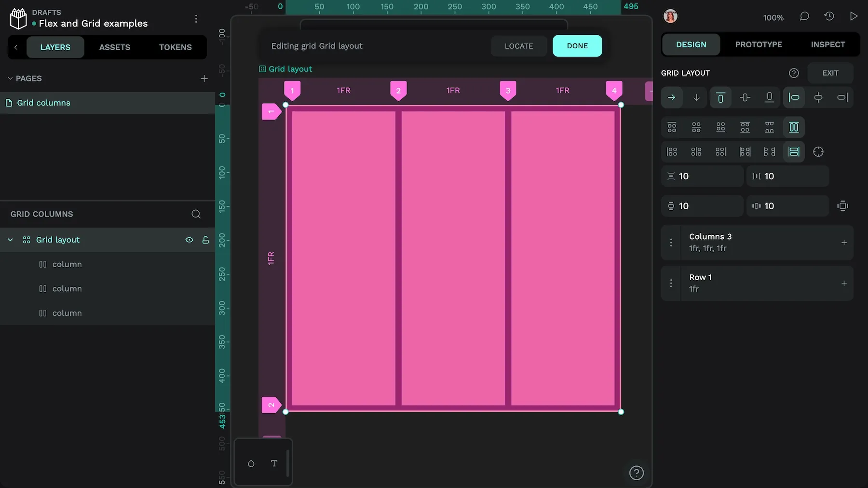This screenshot has height=488, width=868.
Task: Open search in Grid Columns panel
Action: 195,214
